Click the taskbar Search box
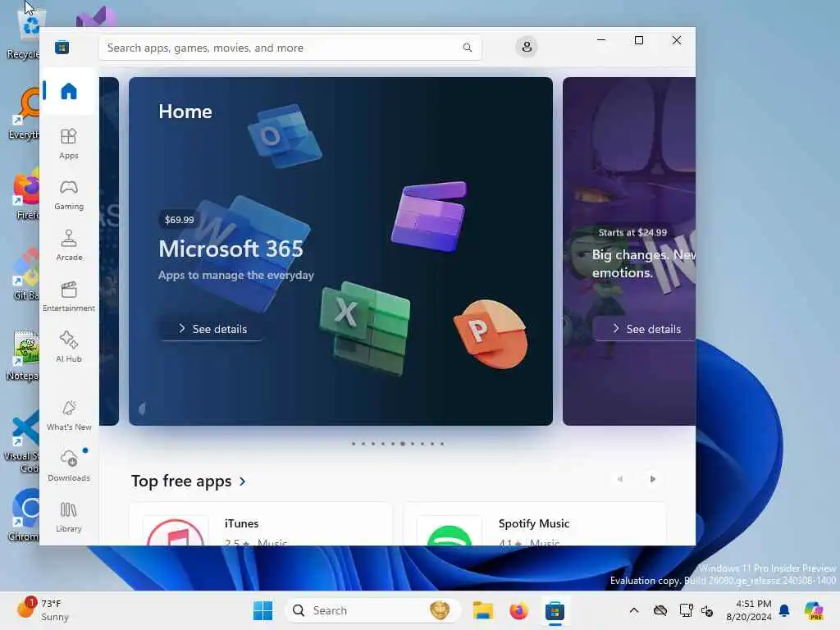Image resolution: width=840 pixels, height=630 pixels. [373, 610]
